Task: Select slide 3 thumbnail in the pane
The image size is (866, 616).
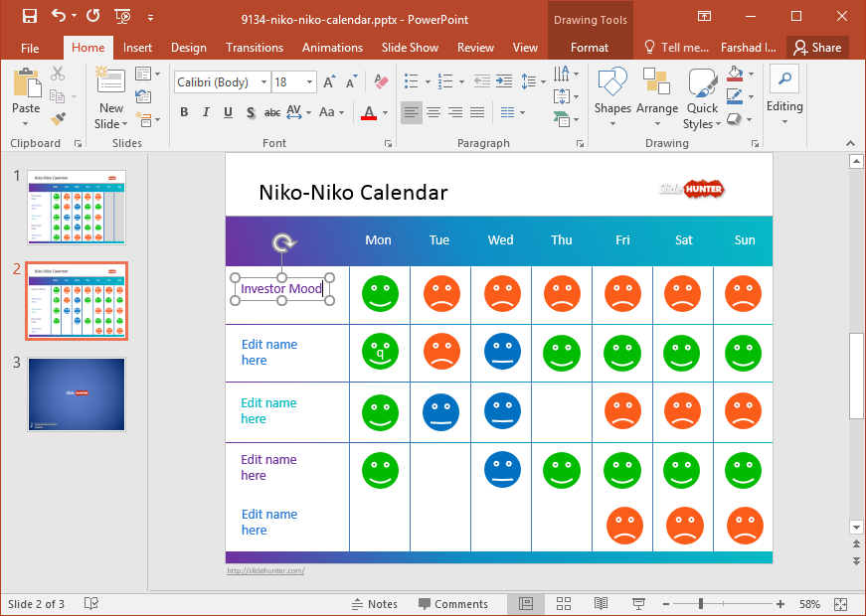Action: tap(76, 394)
